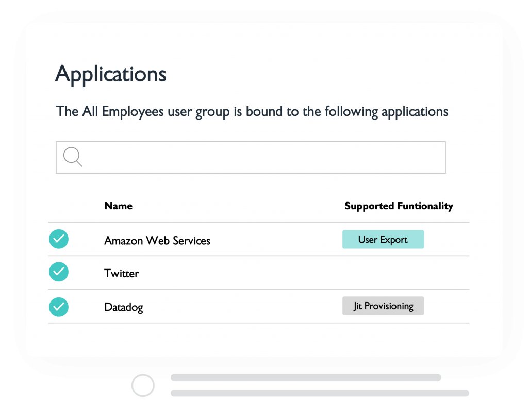
Task: Toggle the Twitter application checkmark
Action: tap(59, 272)
